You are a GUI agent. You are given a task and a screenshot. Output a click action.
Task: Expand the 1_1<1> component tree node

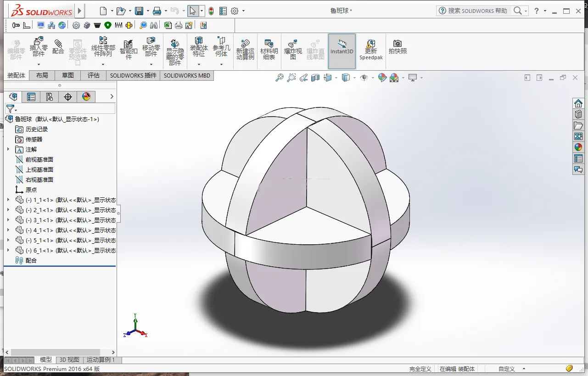[x=8, y=200]
